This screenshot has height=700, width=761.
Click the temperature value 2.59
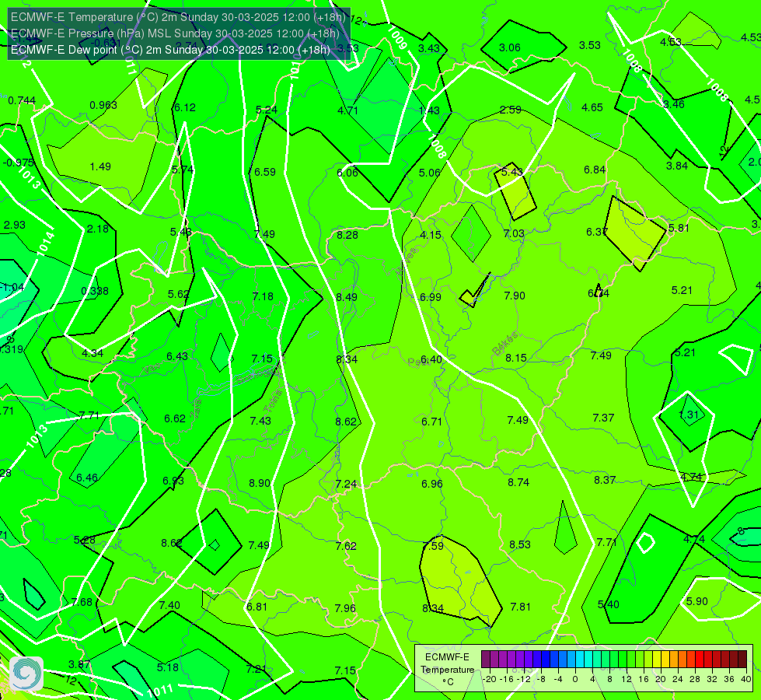coord(511,110)
